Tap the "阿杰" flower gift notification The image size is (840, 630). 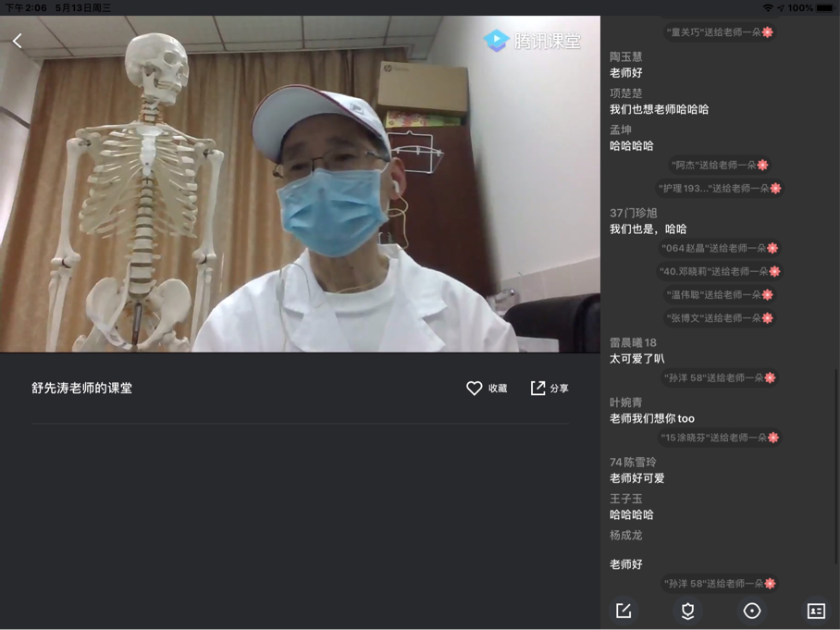point(719,165)
